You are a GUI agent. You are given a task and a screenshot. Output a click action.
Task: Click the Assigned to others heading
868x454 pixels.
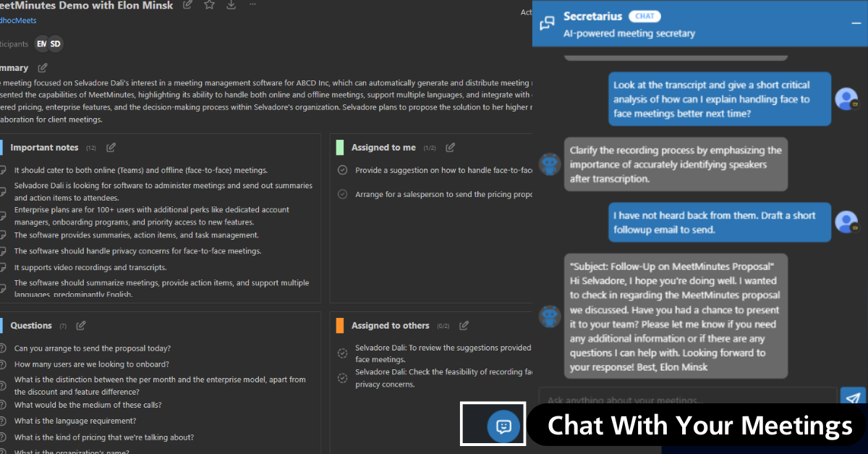[x=391, y=326]
